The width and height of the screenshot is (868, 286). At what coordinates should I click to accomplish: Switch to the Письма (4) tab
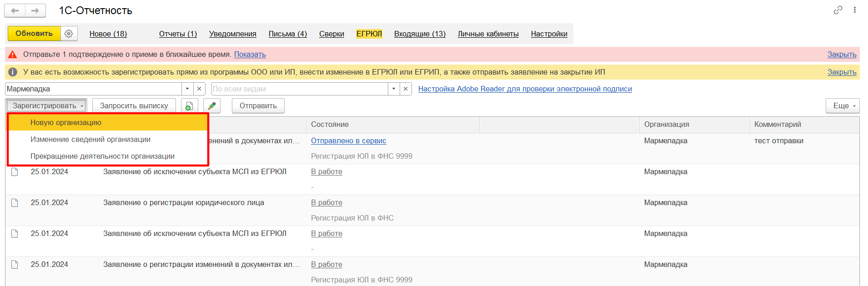[288, 34]
